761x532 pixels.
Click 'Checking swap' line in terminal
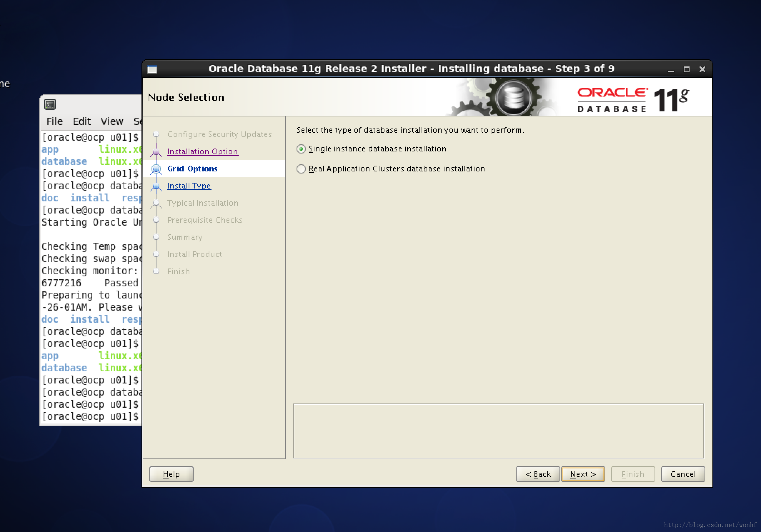(91, 259)
